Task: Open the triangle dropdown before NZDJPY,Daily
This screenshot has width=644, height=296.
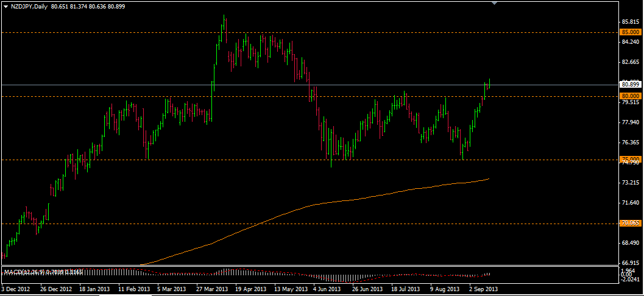Action: [x=5, y=7]
